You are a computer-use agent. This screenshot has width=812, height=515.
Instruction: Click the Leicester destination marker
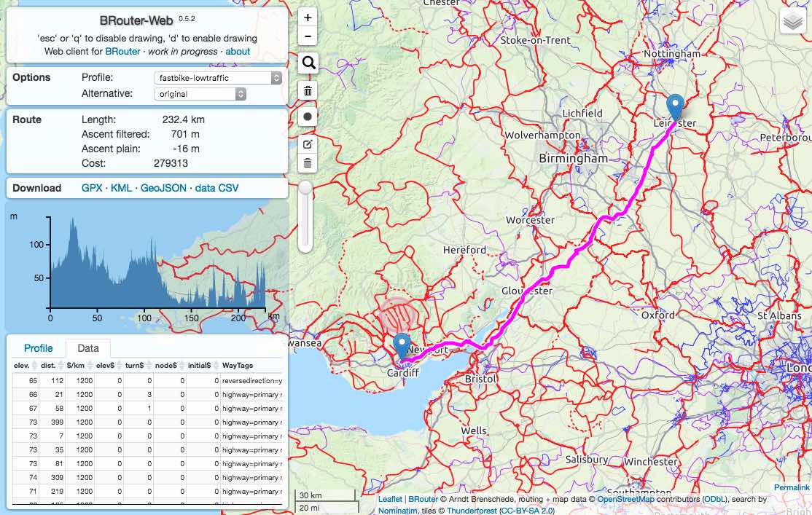tap(676, 108)
